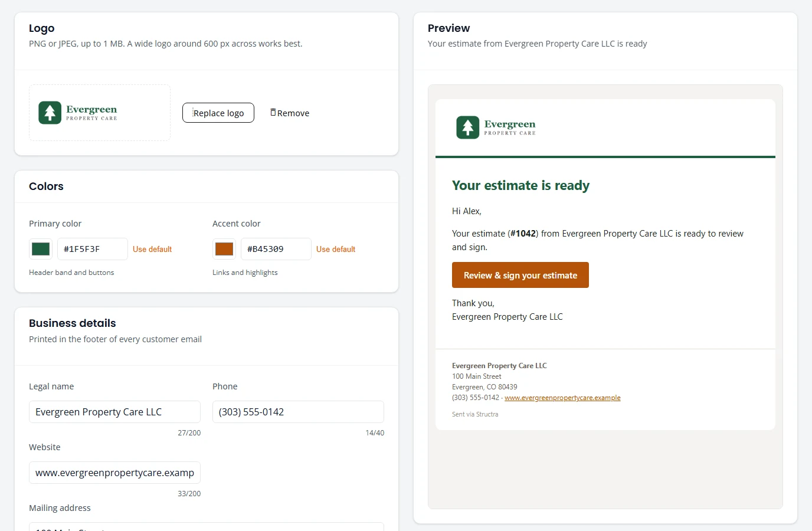Screen dimensions: 812x531
Task: Click the 14/40 character counter
Action: tap(375, 433)
